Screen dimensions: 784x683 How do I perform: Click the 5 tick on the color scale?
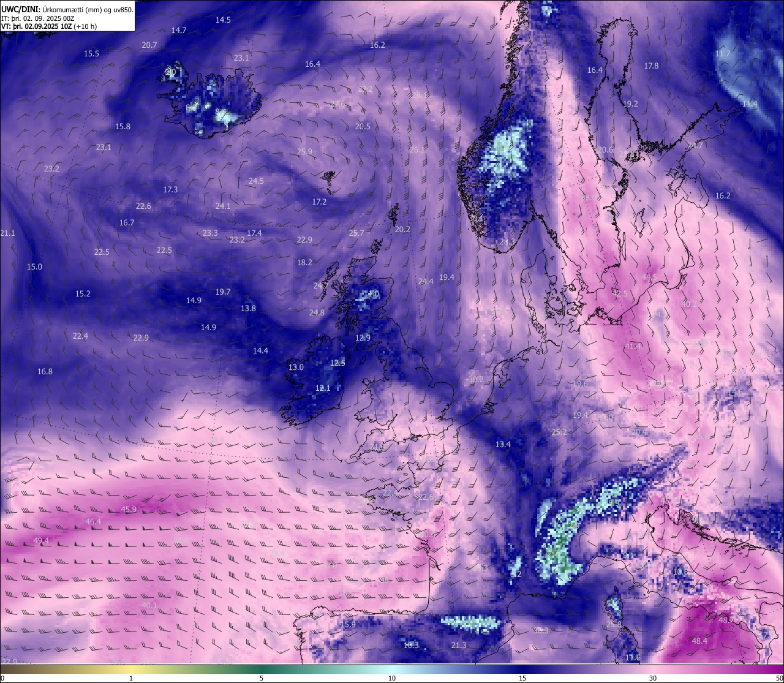click(x=262, y=678)
